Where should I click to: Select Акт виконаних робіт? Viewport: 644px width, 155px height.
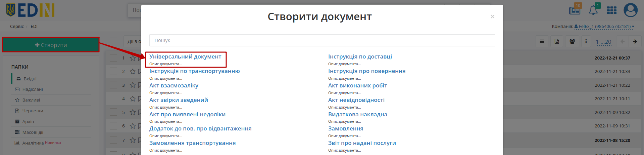pos(357,85)
